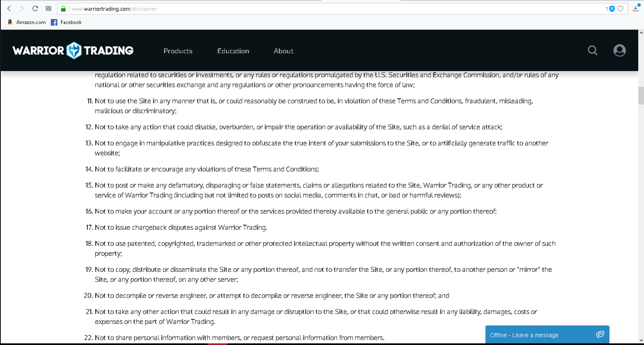Open the Offline - Leave a message chat

pyautogui.click(x=547, y=335)
